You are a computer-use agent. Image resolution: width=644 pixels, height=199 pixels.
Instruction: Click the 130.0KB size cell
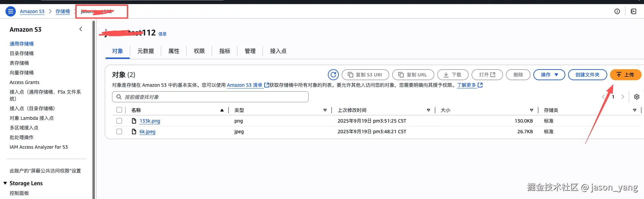tap(524, 121)
